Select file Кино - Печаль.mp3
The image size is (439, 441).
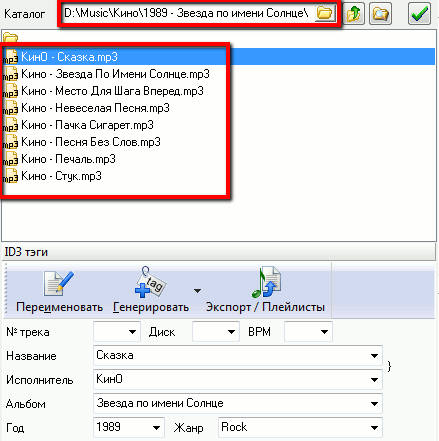(x=68, y=159)
